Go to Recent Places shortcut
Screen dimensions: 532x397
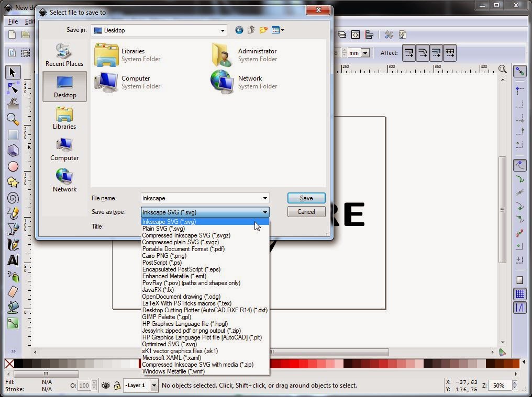click(x=64, y=55)
